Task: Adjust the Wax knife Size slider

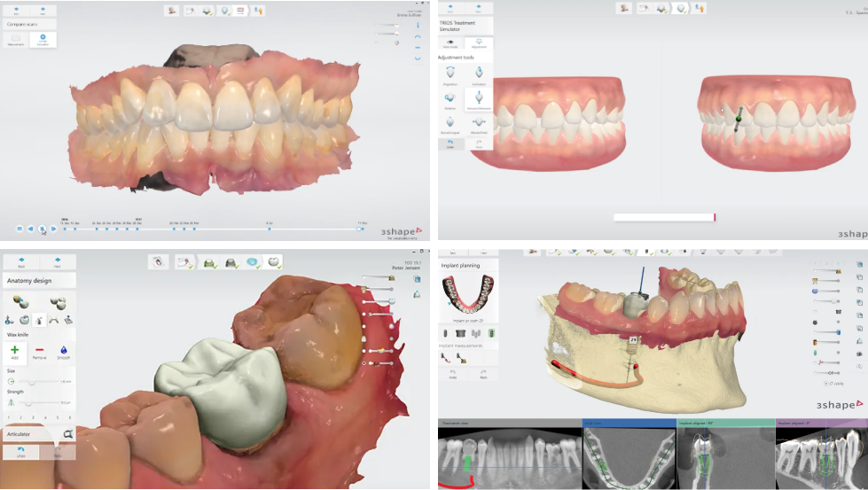Action: 39,382
